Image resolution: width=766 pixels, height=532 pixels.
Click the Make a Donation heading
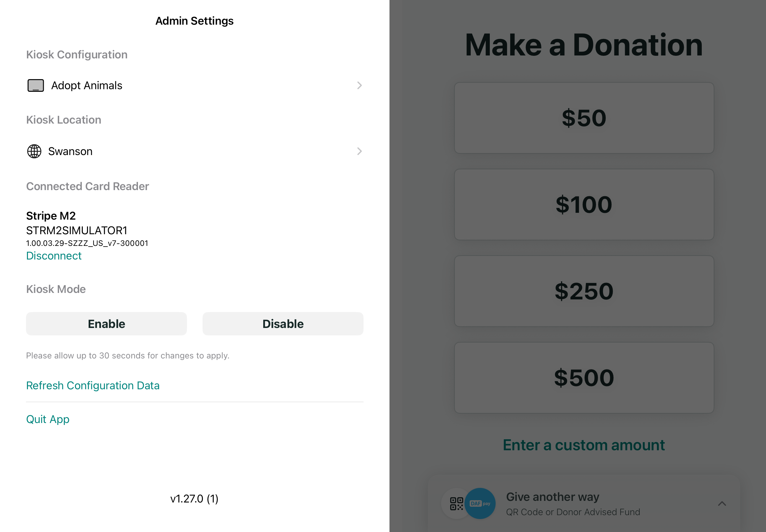[584, 45]
